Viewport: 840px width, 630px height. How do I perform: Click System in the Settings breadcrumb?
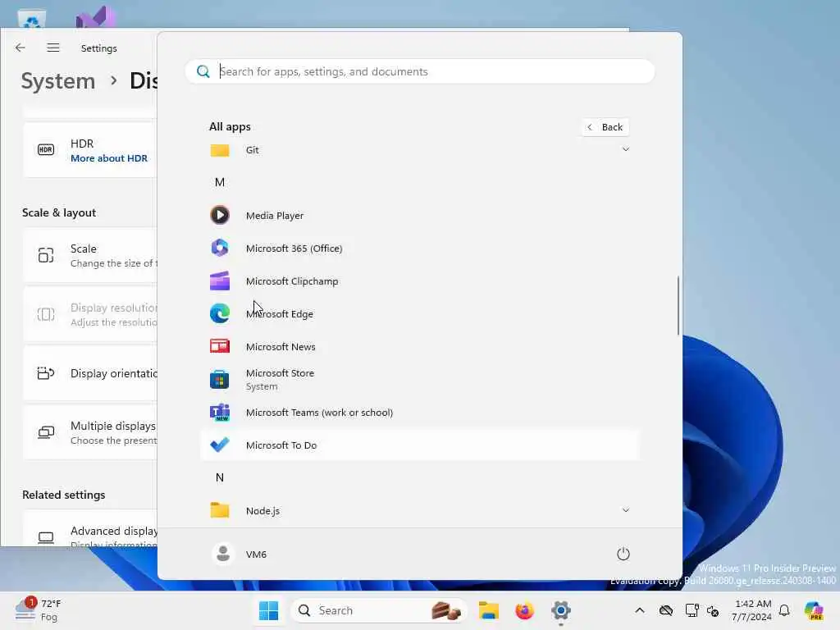pos(58,81)
